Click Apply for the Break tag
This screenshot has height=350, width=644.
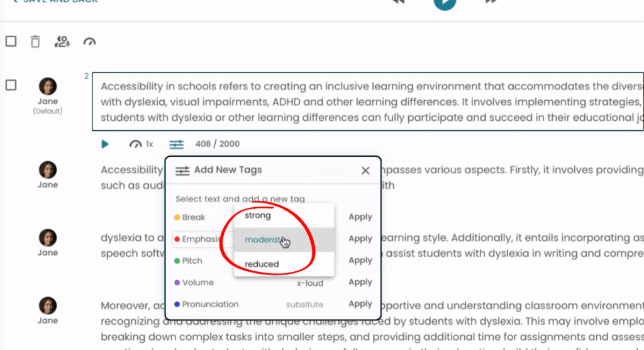coord(360,217)
